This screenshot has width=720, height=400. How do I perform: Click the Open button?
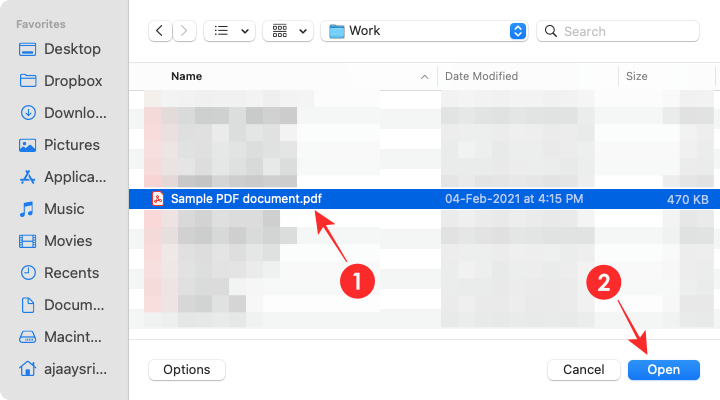coord(664,370)
